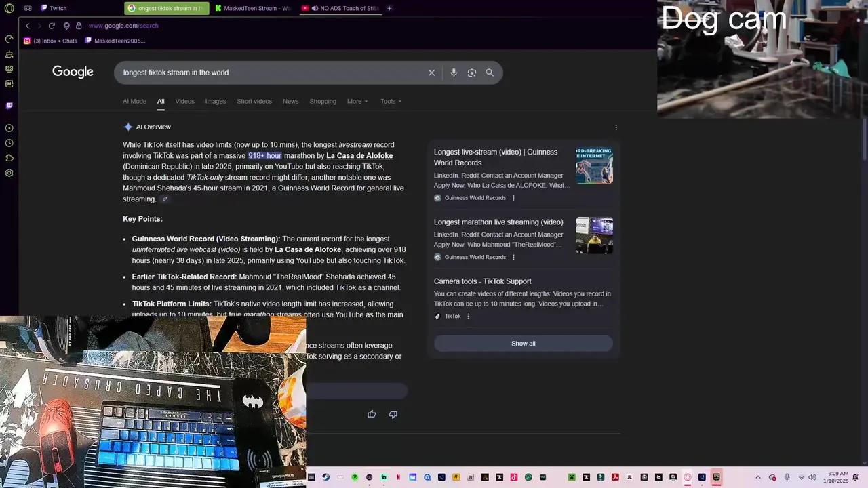Open Extensions cube sidebar icon
Image resolution: width=868 pixels, height=488 pixels.
pyautogui.click(x=9, y=158)
